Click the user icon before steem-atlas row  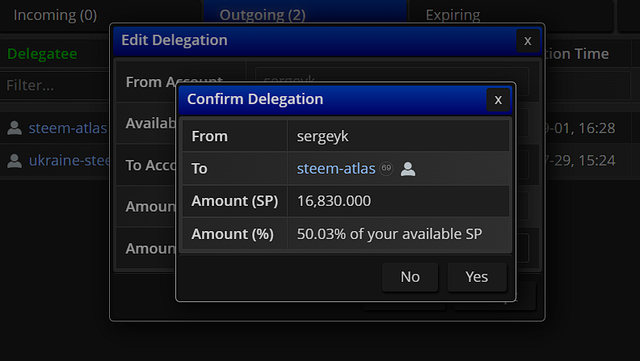click(14, 128)
